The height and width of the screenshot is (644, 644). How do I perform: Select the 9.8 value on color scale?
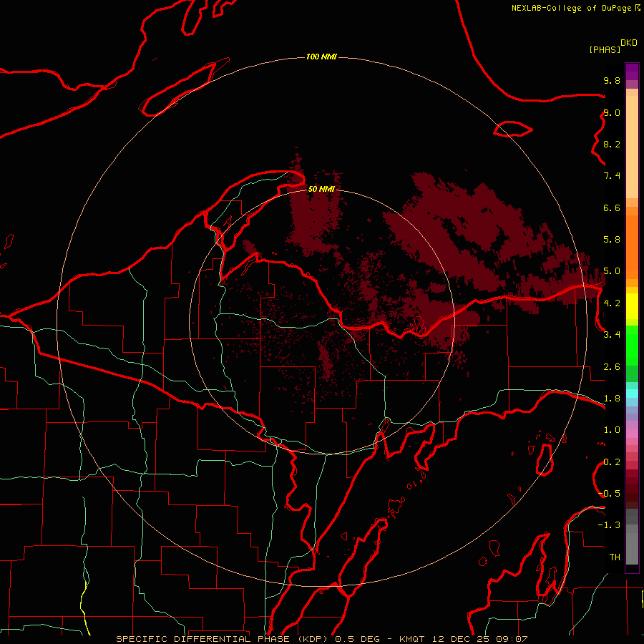612,80
